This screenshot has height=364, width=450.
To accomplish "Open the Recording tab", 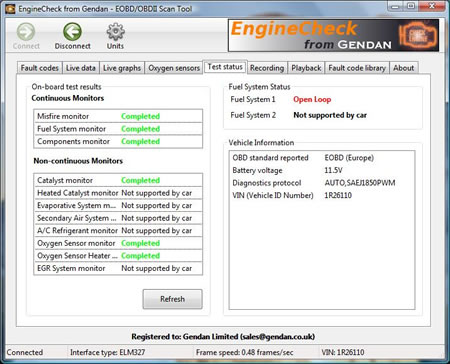I will tap(267, 68).
